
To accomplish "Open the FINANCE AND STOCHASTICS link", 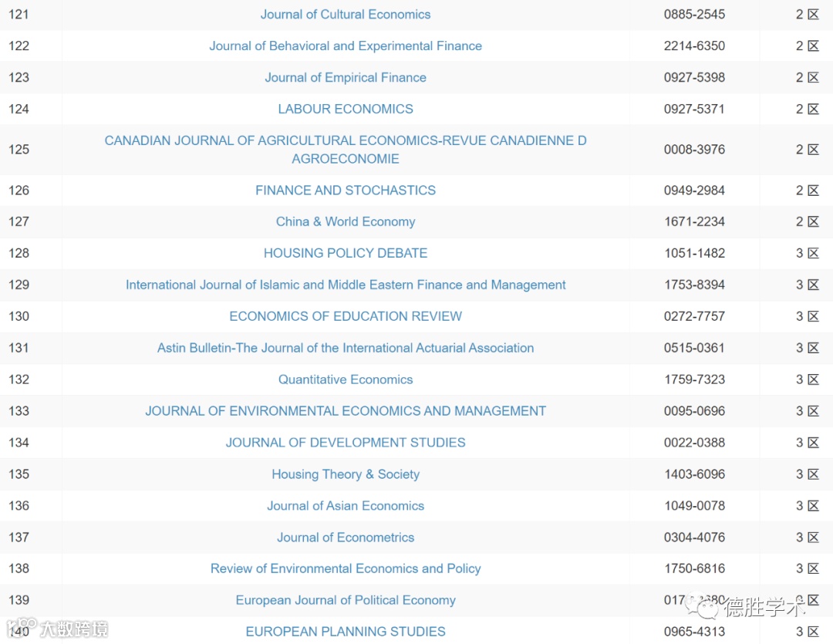I will click(346, 191).
